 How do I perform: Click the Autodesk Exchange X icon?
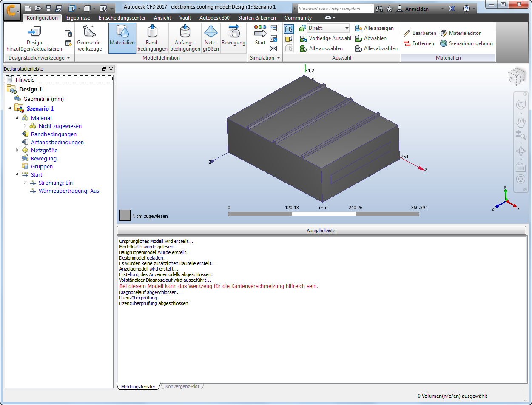pos(452,9)
